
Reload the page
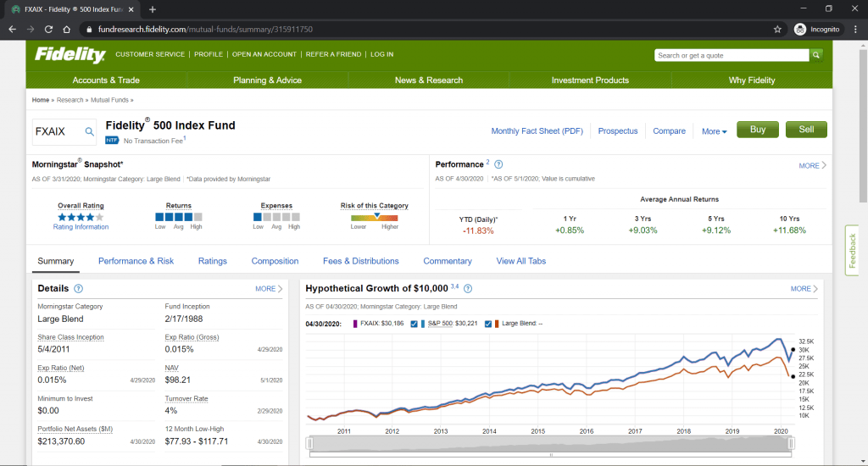click(48, 30)
